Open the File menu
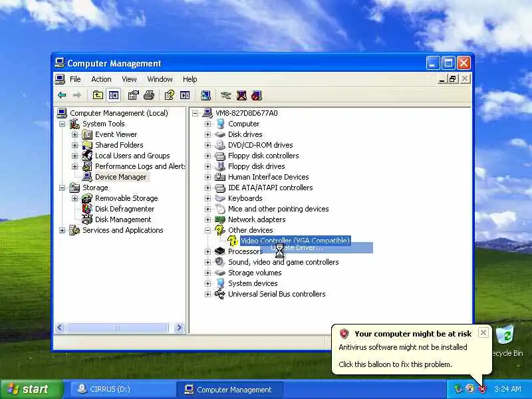532x399 pixels. 75,79
